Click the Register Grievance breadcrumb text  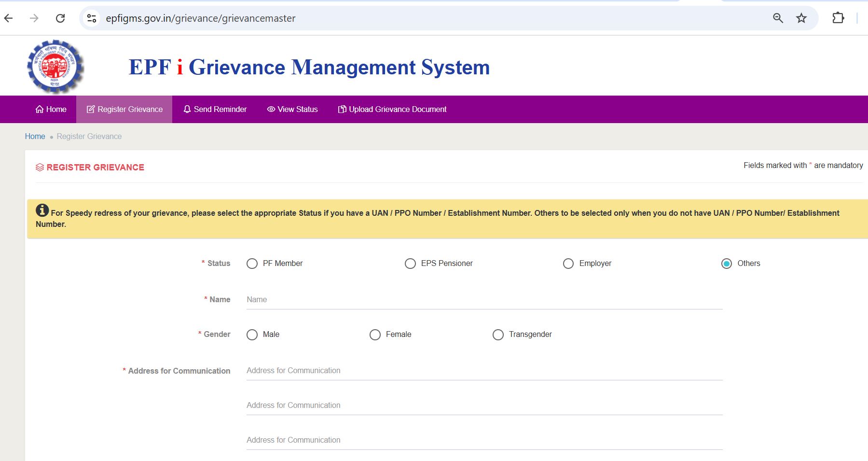coord(89,137)
